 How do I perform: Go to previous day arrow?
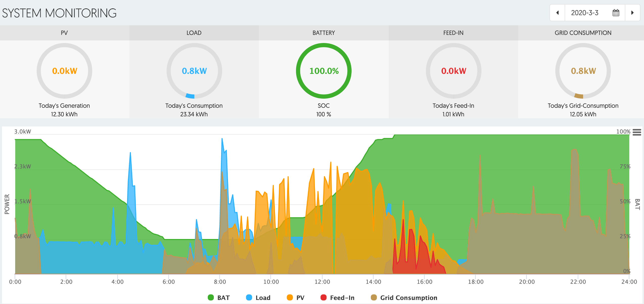click(x=557, y=13)
